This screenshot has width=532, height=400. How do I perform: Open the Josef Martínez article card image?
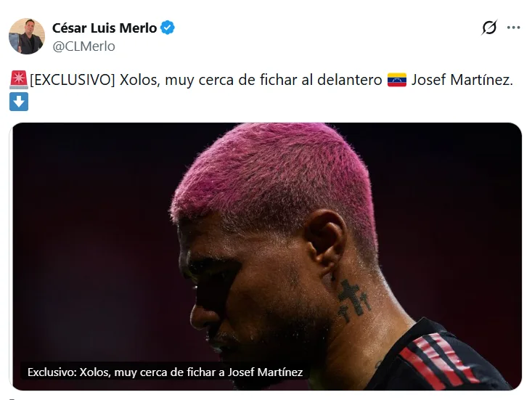pyautogui.click(x=267, y=256)
